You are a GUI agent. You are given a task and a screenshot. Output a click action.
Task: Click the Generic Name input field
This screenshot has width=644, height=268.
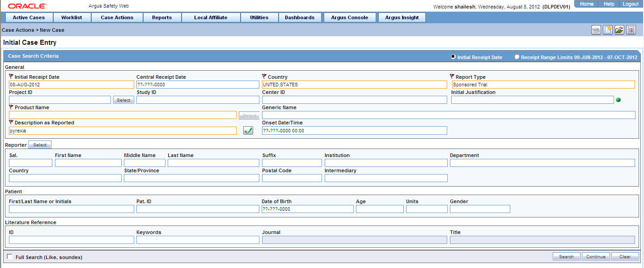[x=449, y=115]
